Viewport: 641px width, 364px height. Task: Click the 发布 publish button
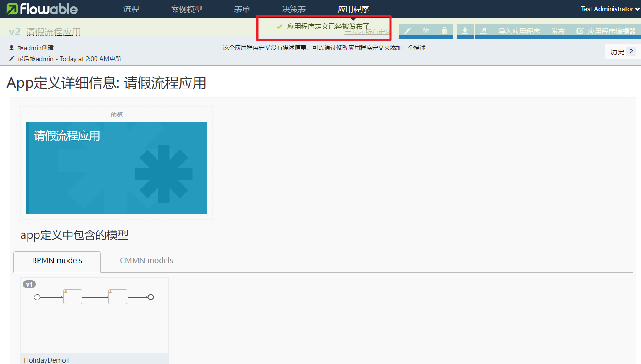pyautogui.click(x=558, y=31)
